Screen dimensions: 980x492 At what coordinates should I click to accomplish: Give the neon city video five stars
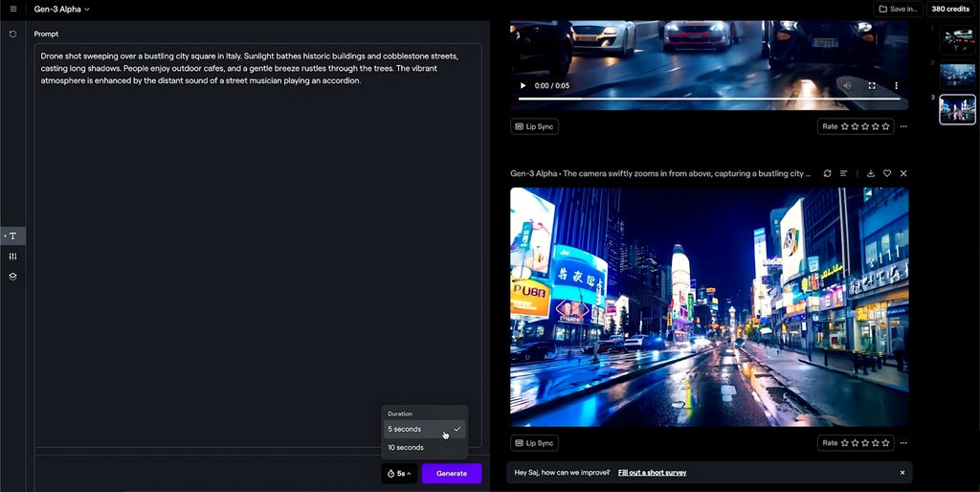(885, 443)
